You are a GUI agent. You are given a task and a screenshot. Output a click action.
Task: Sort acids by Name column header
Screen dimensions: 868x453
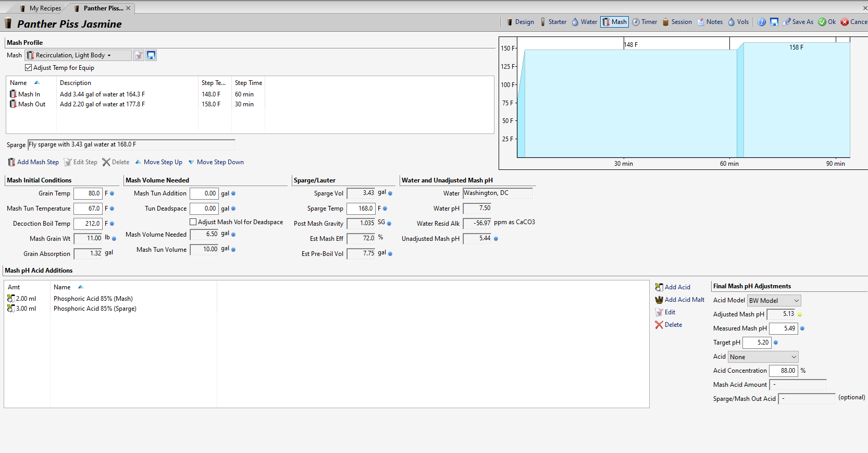click(133, 287)
